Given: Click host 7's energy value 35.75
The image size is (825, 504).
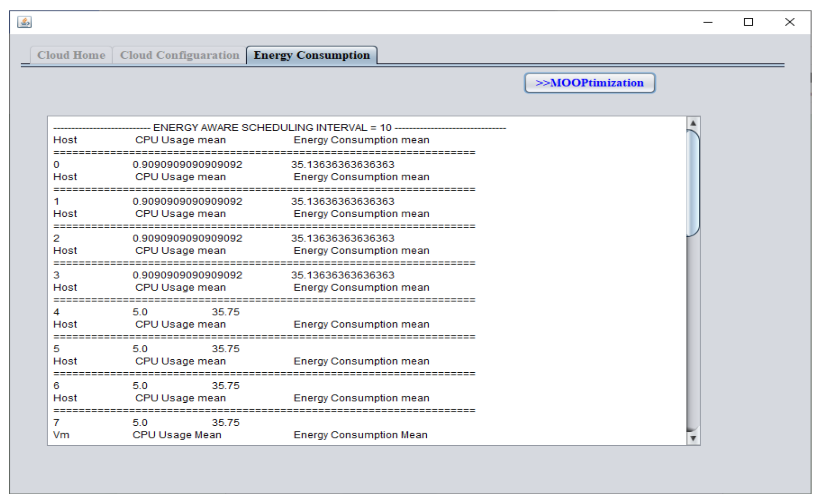Looking at the screenshot, I should click(225, 423).
